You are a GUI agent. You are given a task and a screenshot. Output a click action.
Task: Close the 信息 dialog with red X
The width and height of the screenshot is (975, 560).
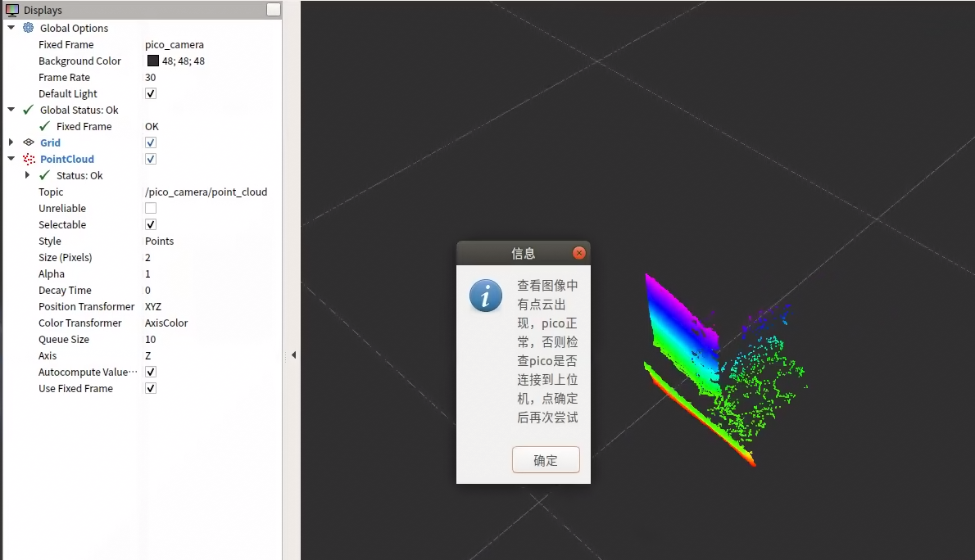click(579, 253)
